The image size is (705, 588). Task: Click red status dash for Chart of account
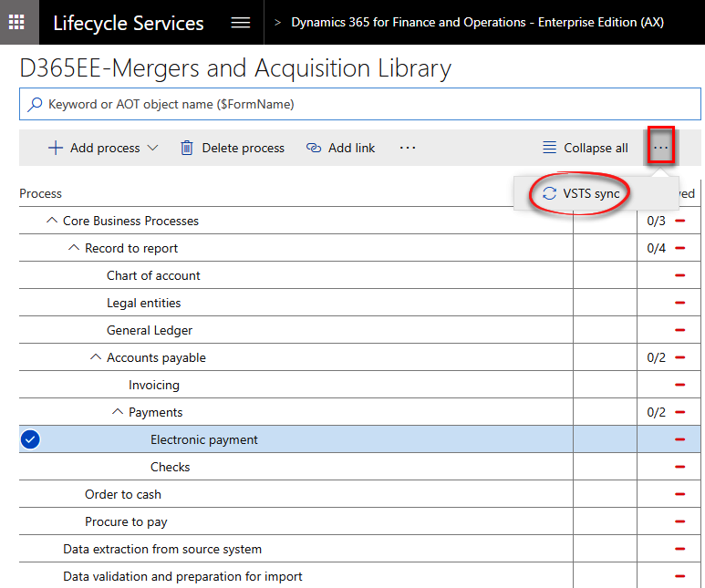pos(679,275)
